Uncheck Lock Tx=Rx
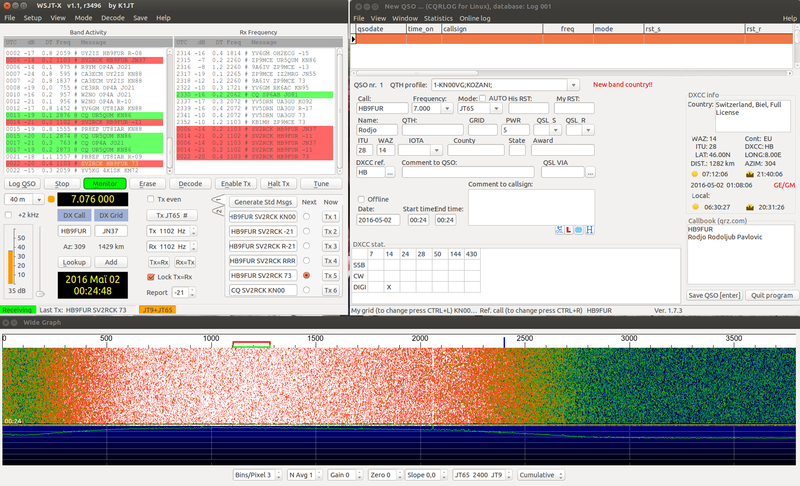Viewport: 800px width, 486px height. [151, 277]
